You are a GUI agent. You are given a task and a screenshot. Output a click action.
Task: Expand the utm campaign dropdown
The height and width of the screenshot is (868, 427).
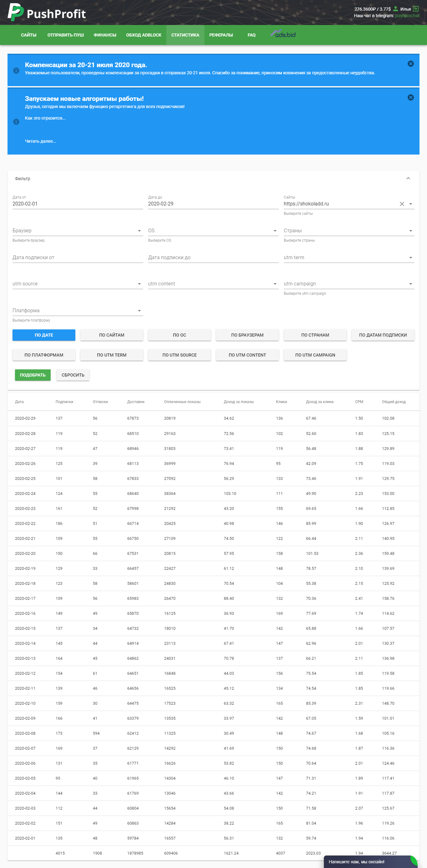[410, 284]
